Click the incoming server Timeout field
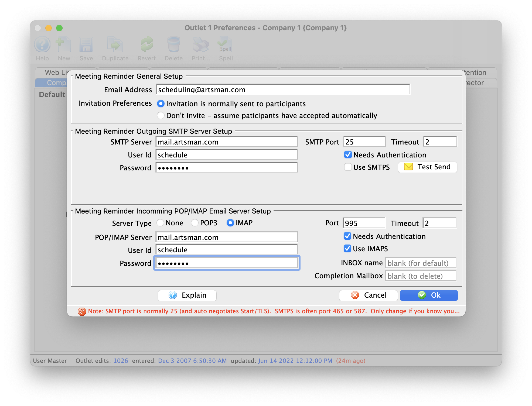 click(439, 223)
